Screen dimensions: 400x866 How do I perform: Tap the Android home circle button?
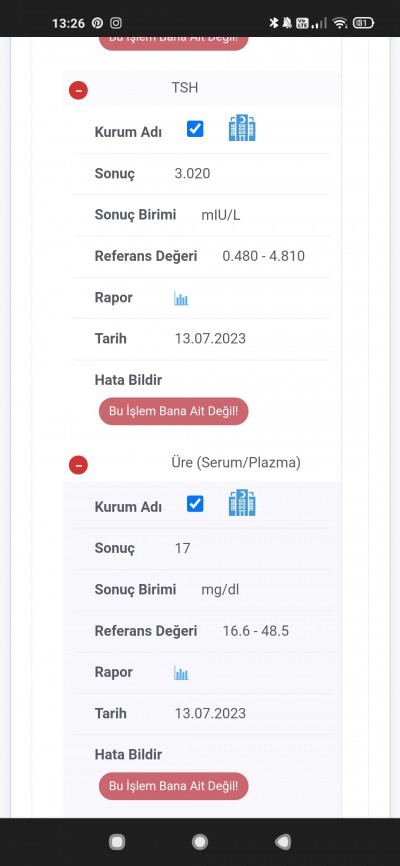[x=199, y=842]
